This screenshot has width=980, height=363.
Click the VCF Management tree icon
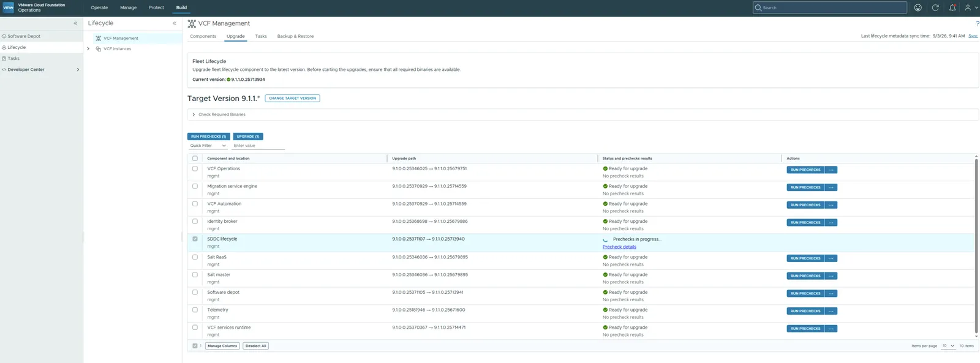point(99,38)
